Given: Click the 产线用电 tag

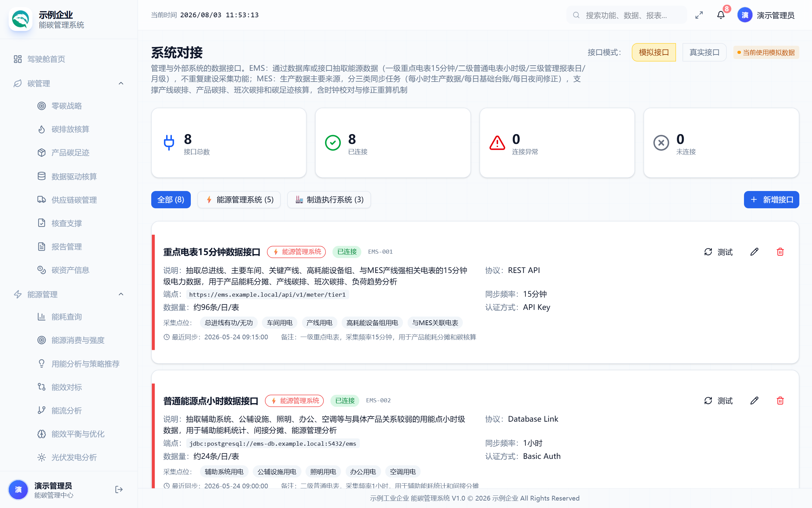Looking at the screenshot, I should click(x=319, y=323).
